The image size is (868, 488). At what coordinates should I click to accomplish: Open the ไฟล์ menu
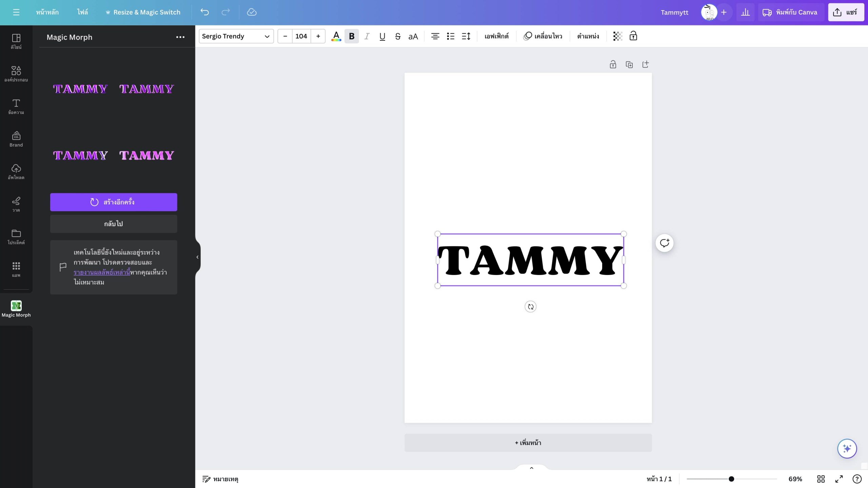(82, 12)
